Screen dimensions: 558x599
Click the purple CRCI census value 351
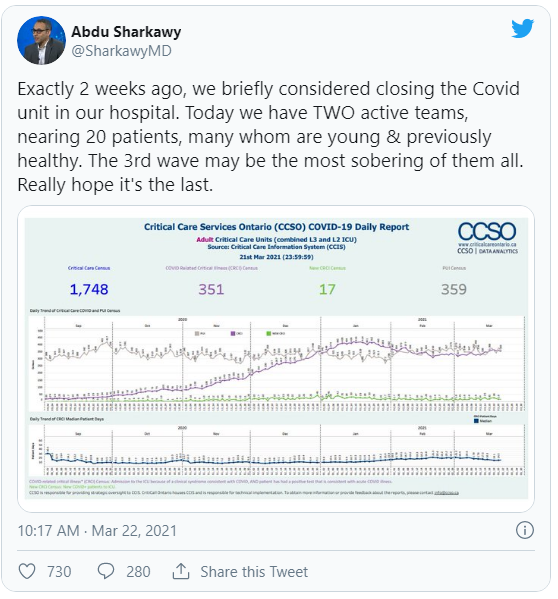point(211,289)
